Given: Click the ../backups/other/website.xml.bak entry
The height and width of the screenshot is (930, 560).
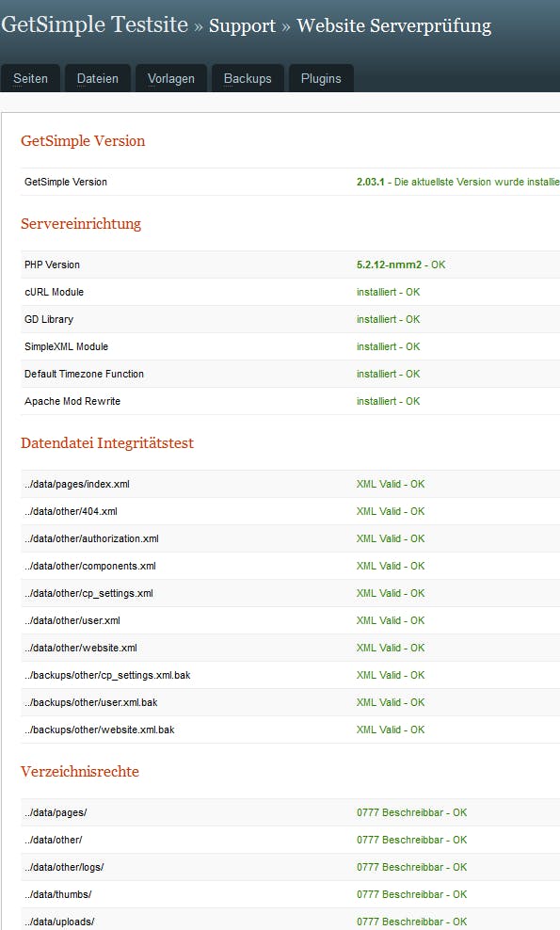Looking at the screenshot, I should click(100, 730).
